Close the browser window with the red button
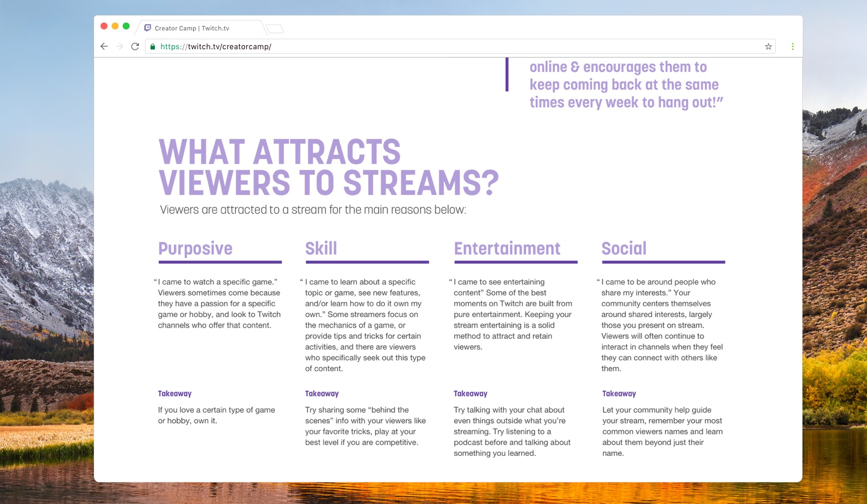This screenshot has height=504, width=867. click(x=104, y=26)
